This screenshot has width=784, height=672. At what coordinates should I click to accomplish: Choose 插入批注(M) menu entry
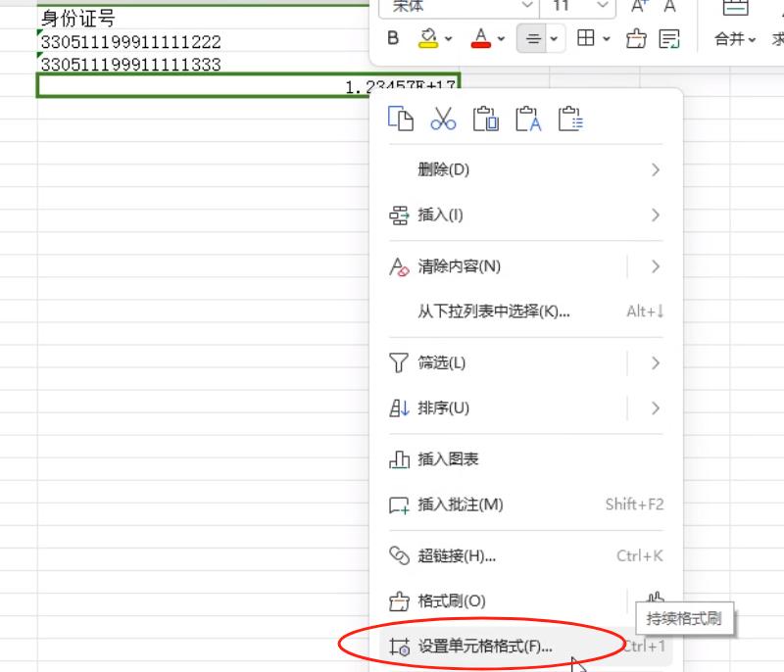[x=526, y=504]
